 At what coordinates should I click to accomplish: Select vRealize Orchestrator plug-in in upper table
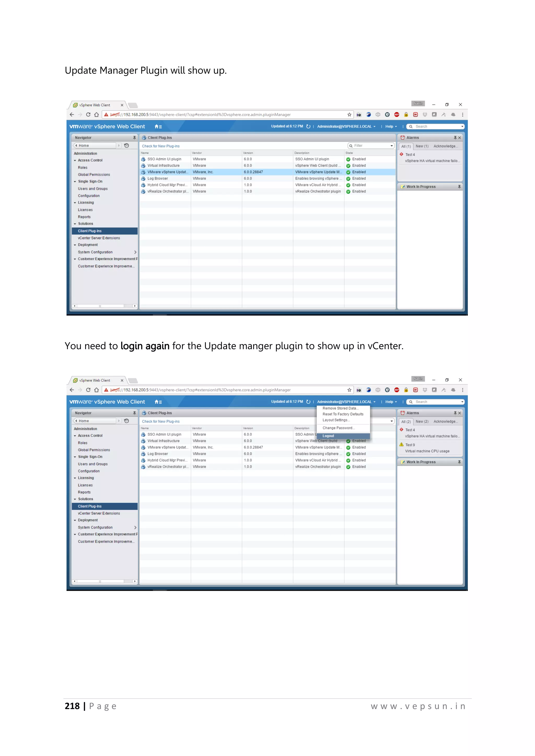(x=267, y=191)
